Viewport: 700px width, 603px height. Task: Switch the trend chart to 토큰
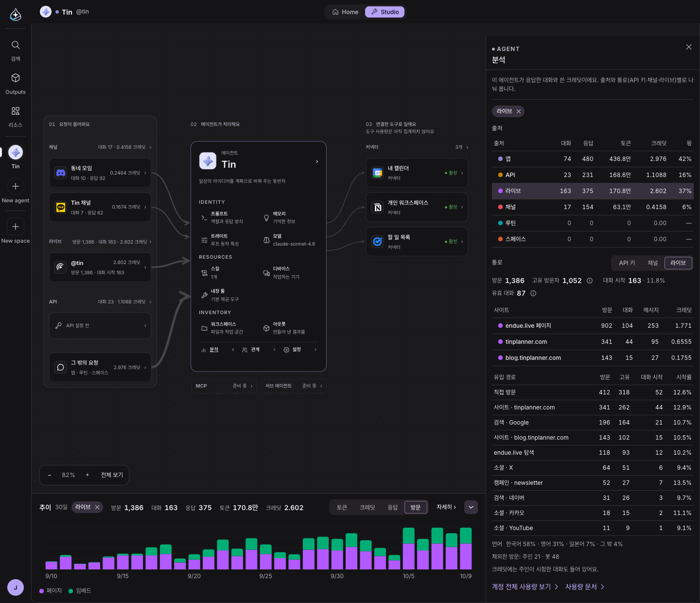click(x=342, y=507)
